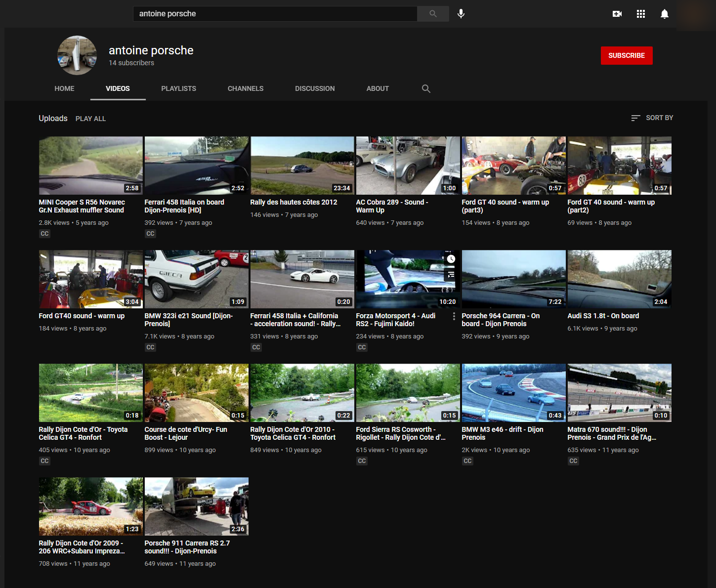The height and width of the screenshot is (588, 716).
Task: Switch to the Home tab
Action: (64, 88)
